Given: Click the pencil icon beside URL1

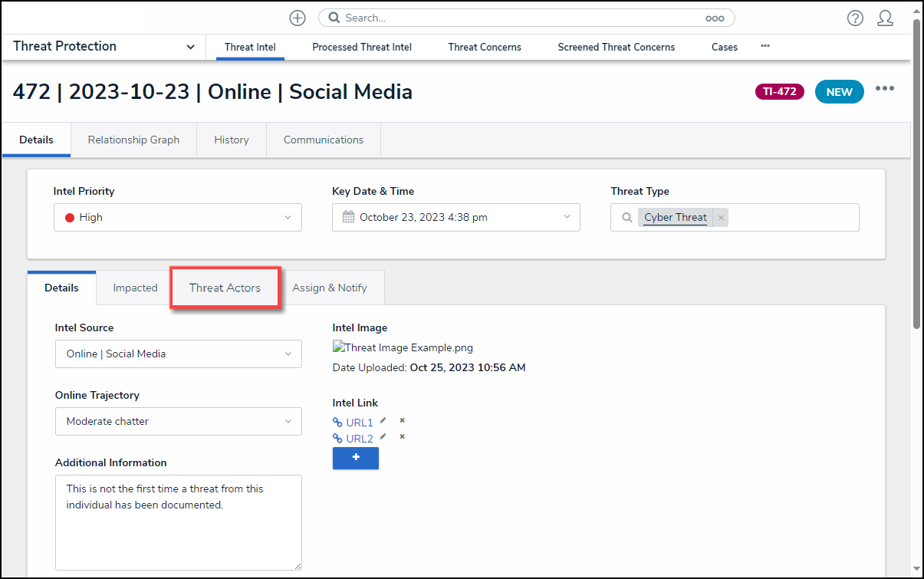Looking at the screenshot, I should (x=383, y=421).
